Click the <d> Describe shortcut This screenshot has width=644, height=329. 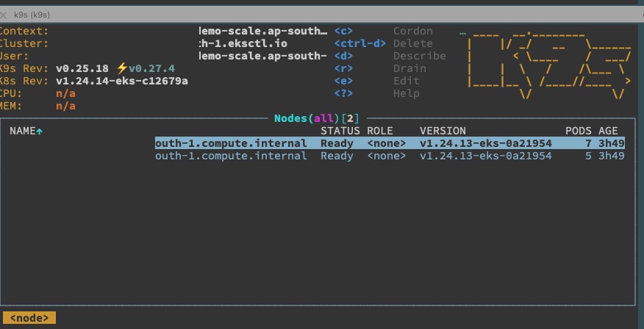[390, 56]
